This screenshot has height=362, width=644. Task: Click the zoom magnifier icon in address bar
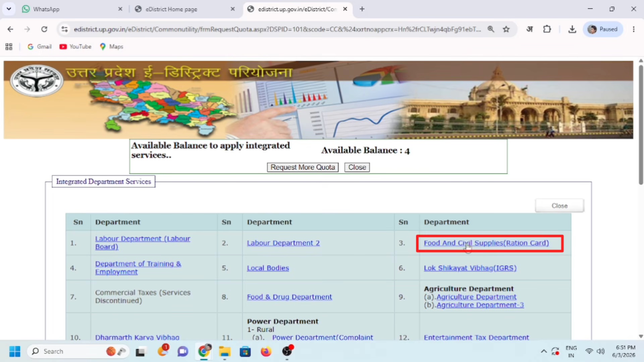pos(491,29)
